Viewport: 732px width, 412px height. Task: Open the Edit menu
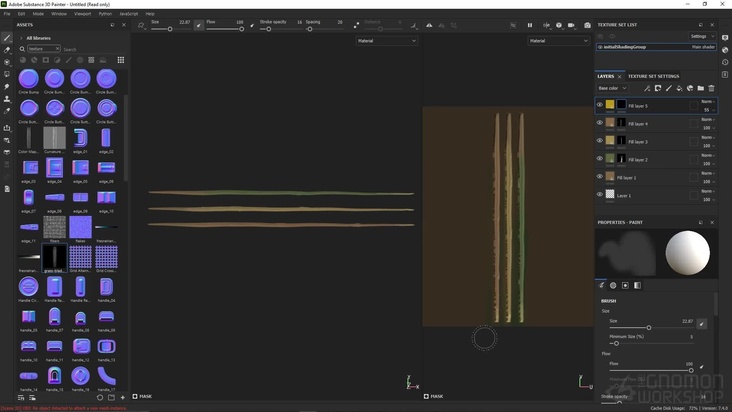coord(21,14)
